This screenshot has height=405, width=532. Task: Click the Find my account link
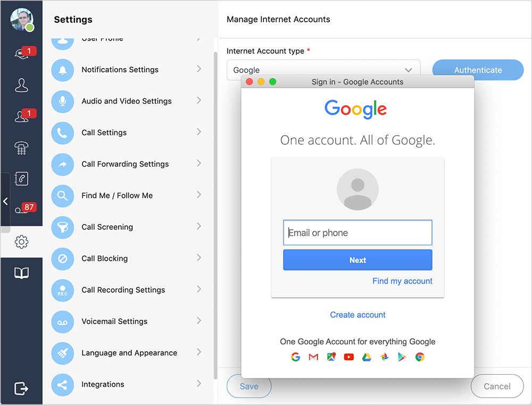402,281
